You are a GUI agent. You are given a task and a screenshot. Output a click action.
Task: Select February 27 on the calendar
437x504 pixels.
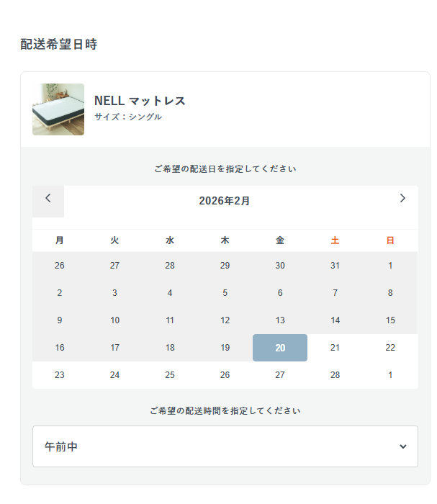click(280, 375)
